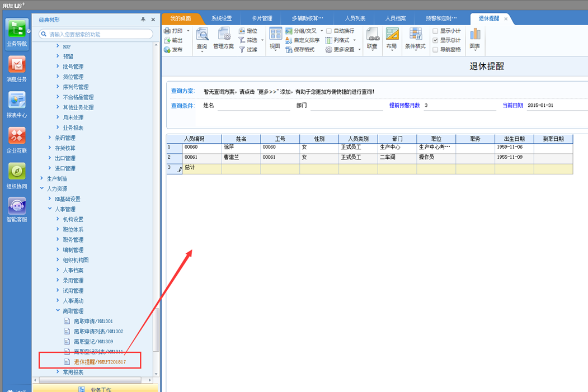This screenshot has height=392, width=588.
Task: Open the 业务导航 sidebar icon
Action: [16, 29]
